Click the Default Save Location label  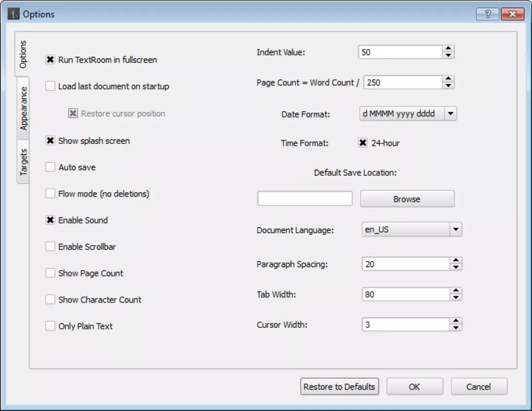click(355, 173)
